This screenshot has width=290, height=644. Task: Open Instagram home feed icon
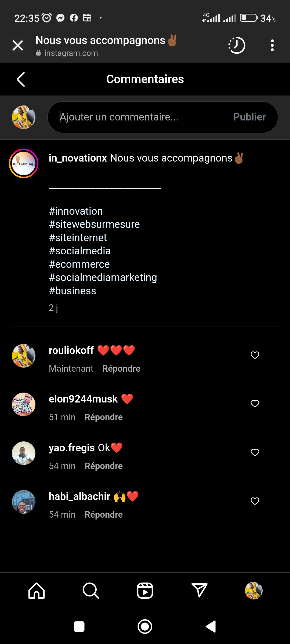point(37,591)
